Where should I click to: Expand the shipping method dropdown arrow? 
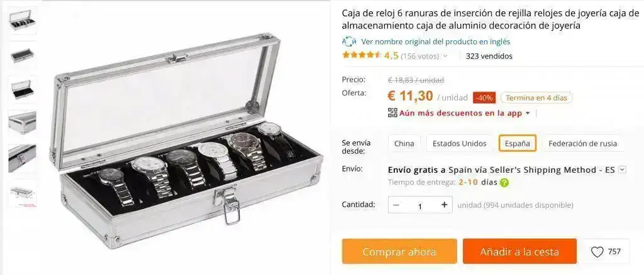(x=622, y=170)
